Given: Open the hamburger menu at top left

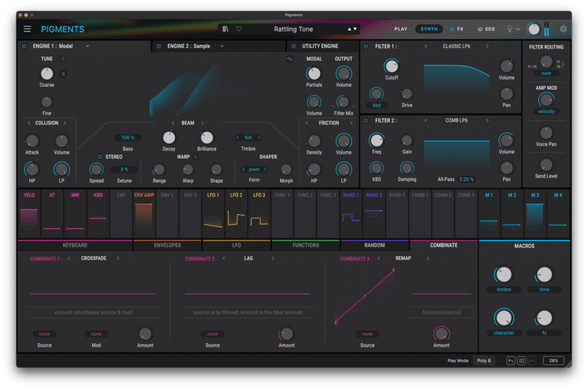Looking at the screenshot, I should [x=27, y=29].
